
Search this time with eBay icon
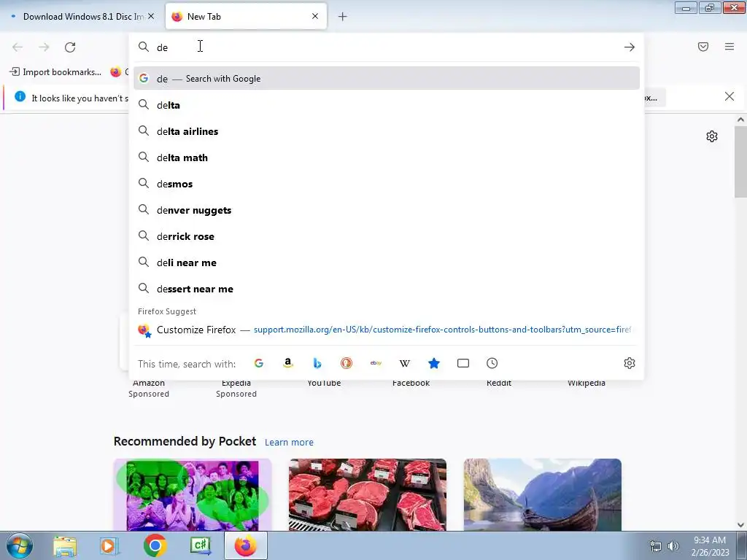coord(376,363)
